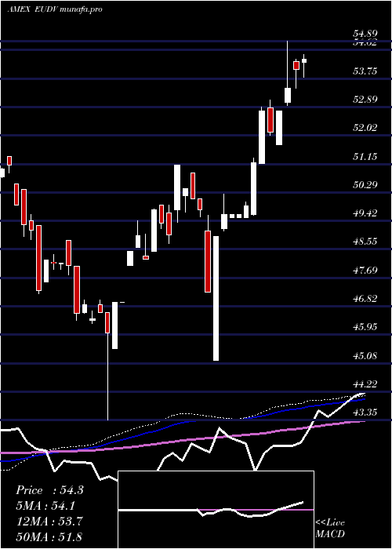Select the 52.89 price axis label
The image size is (392, 549).
(x=365, y=100)
